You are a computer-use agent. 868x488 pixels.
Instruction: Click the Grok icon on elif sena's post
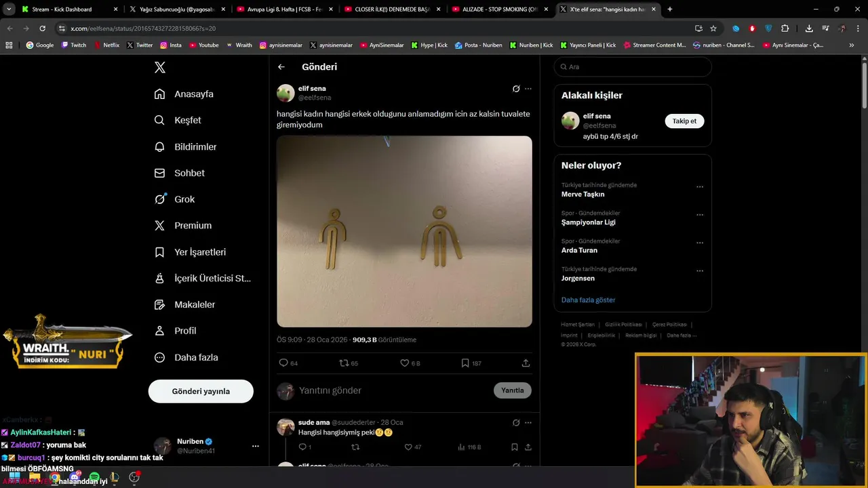coord(516,89)
